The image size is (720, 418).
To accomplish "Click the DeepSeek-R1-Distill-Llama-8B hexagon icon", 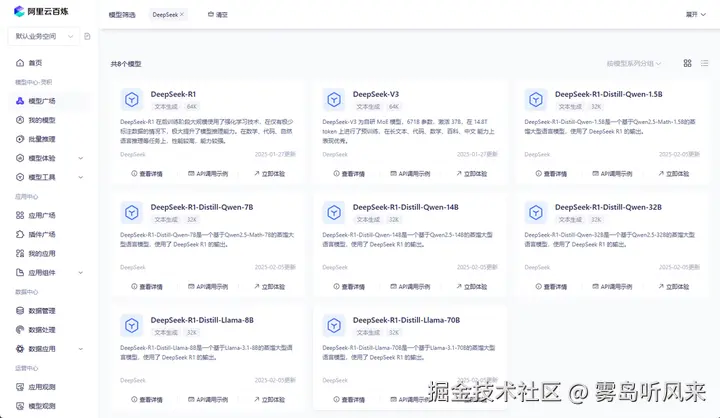I will pyautogui.click(x=132, y=325).
